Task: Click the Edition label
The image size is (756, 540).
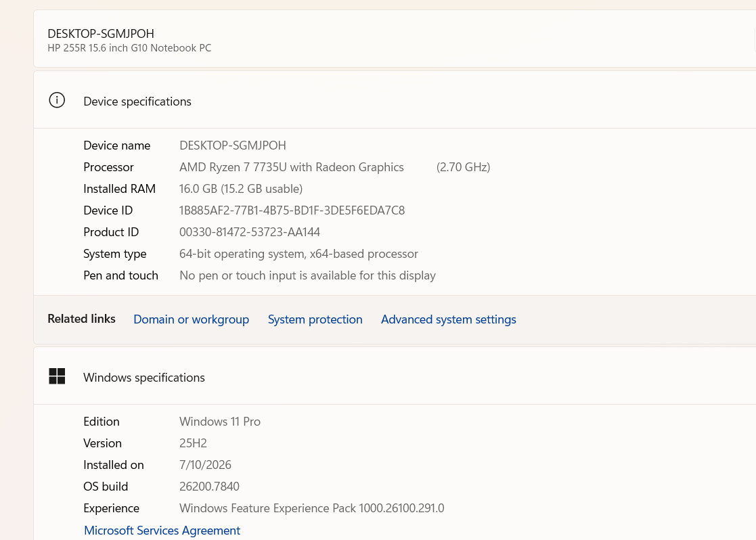Action: (x=102, y=422)
